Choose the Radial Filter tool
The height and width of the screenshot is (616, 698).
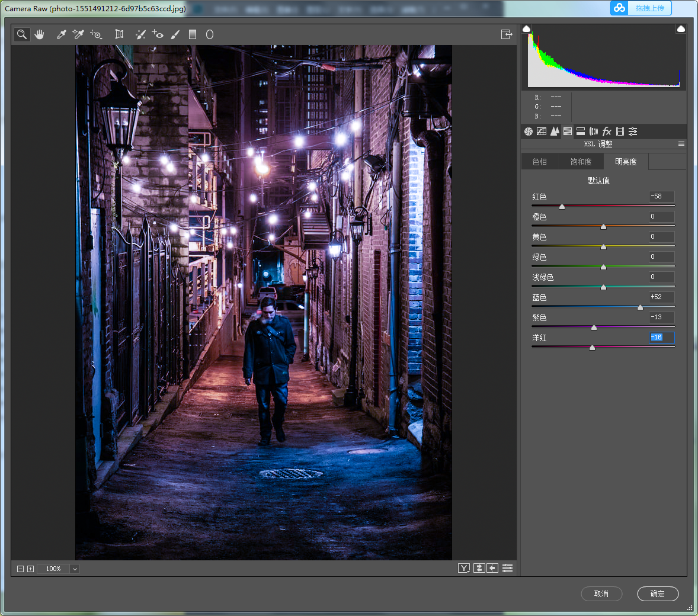[210, 34]
